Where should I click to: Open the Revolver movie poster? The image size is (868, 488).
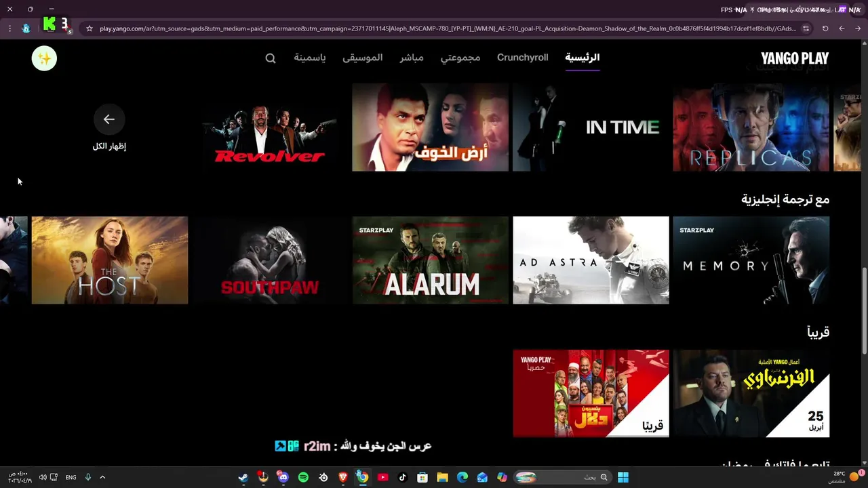270,127
